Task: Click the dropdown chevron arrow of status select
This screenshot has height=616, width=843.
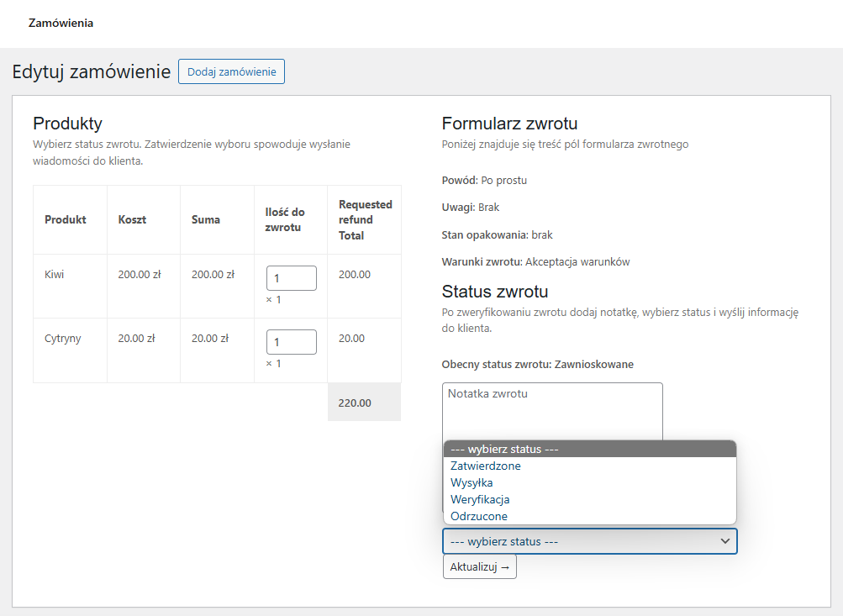Action: (725, 541)
